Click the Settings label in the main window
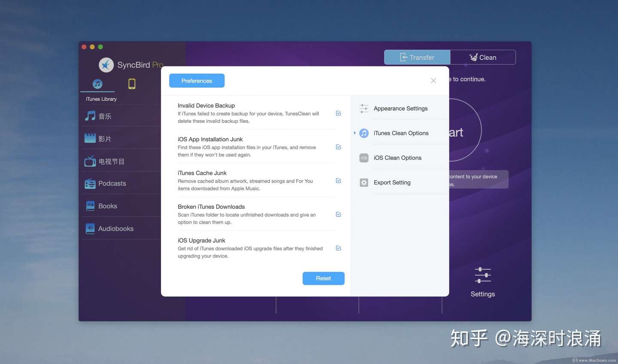Image resolution: width=618 pixels, height=364 pixels. click(483, 294)
